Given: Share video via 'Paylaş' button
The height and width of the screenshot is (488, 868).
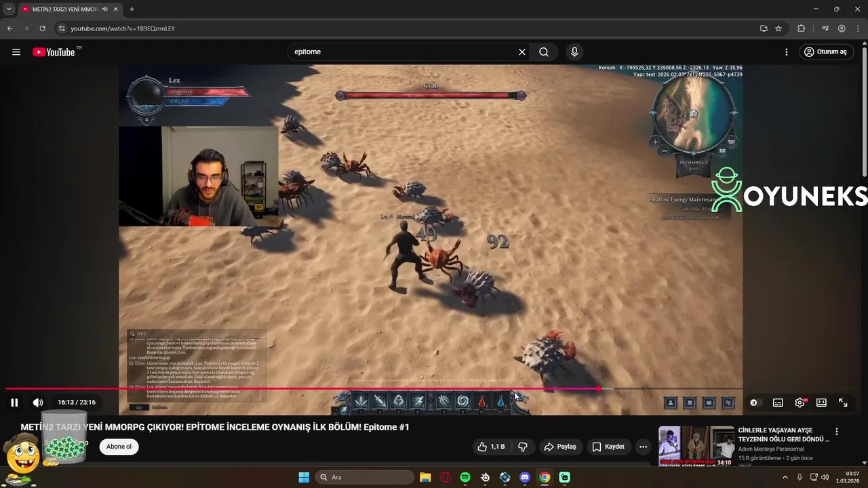Looking at the screenshot, I should pyautogui.click(x=560, y=447).
